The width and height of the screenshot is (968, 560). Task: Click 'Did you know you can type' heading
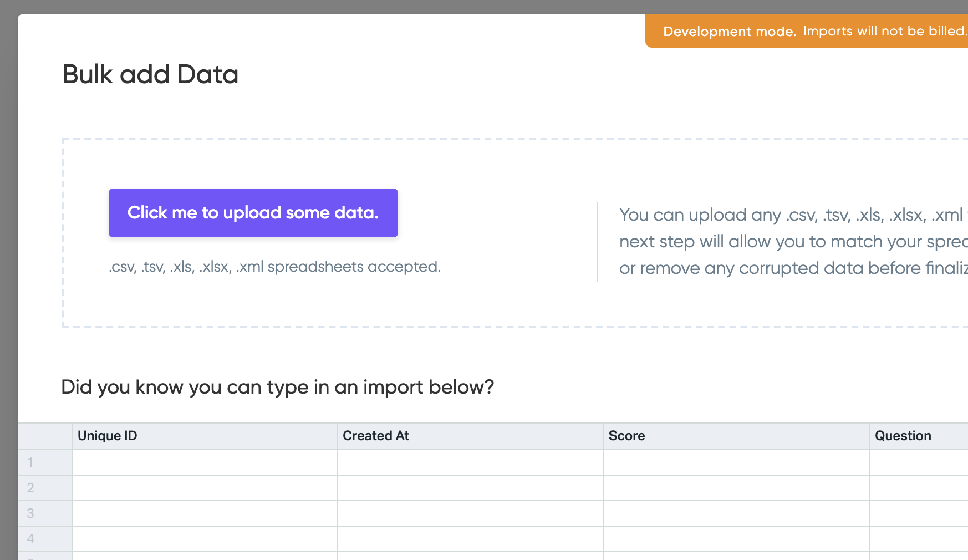277,387
